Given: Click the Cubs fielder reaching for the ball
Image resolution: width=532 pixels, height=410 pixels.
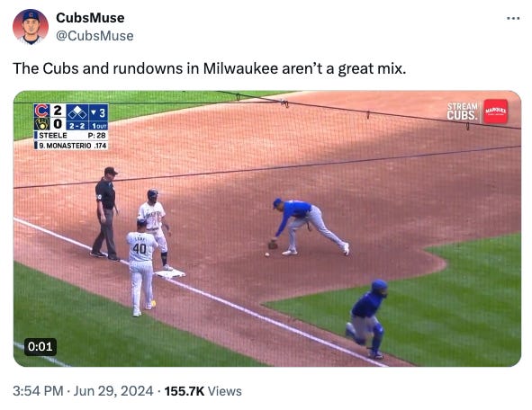Looking at the screenshot, I should point(309,227).
